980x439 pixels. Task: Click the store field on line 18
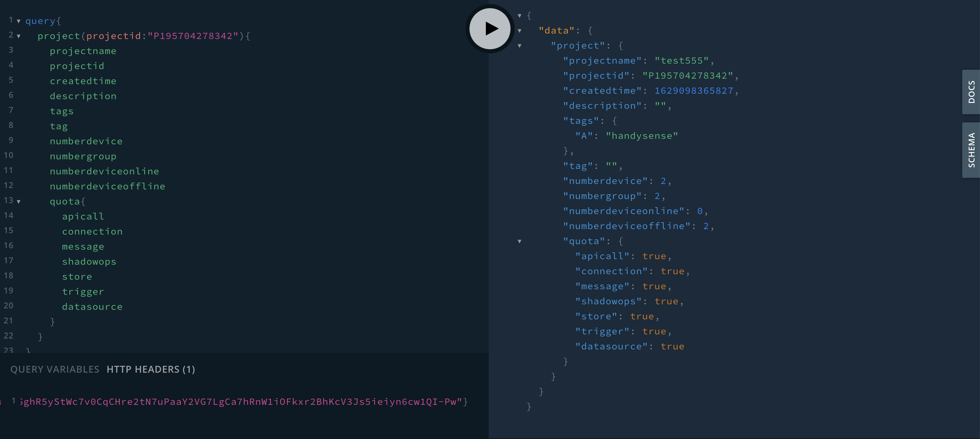[x=77, y=276]
